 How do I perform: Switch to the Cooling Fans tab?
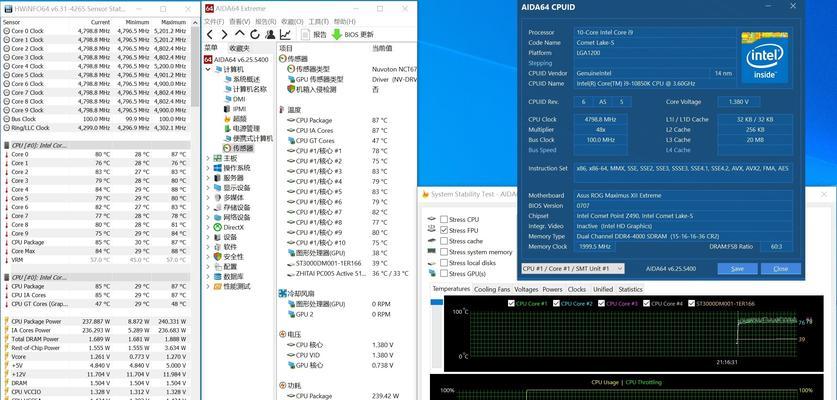point(492,289)
